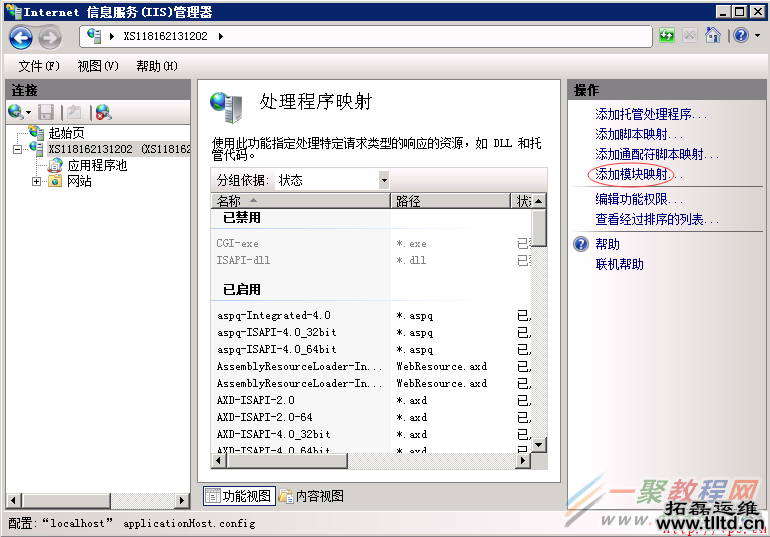Refresh the page using the green refresh icon
The height and width of the screenshot is (537, 770).
pyautogui.click(x=666, y=36)
